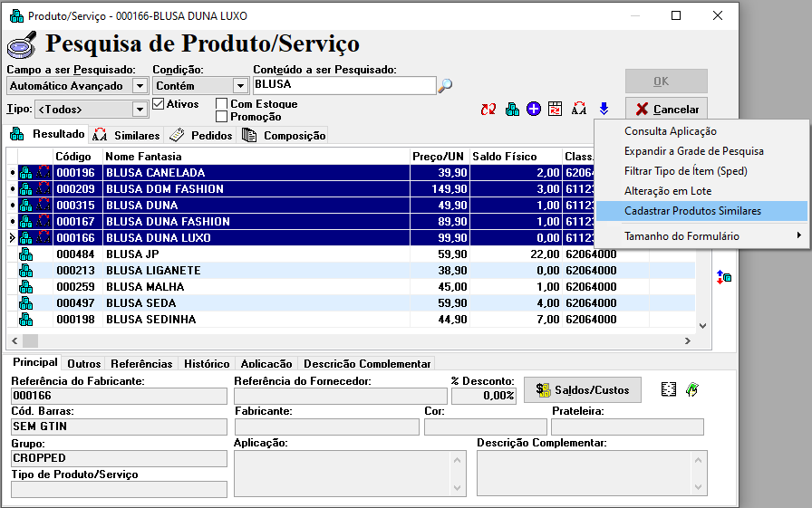Click the blue down arrow options icon
The height and width of the screenshot is (508, 812).
pos(604,109)
